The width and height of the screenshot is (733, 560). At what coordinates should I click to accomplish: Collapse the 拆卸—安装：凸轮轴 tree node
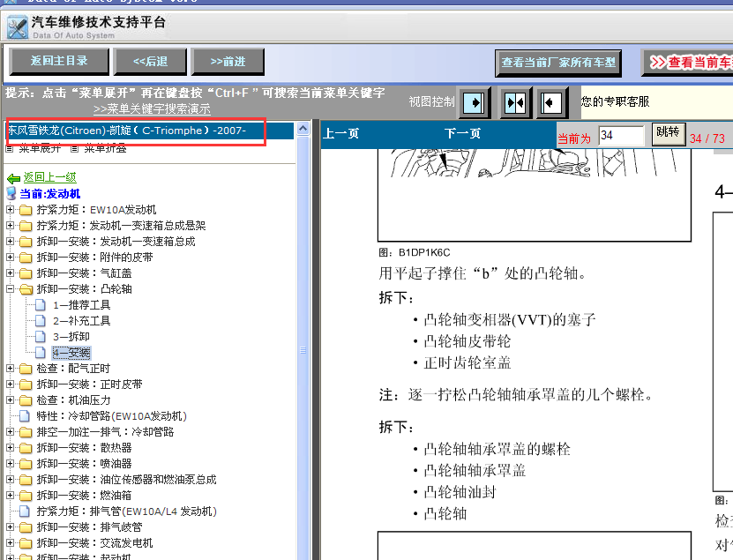(x=11, y=289)
